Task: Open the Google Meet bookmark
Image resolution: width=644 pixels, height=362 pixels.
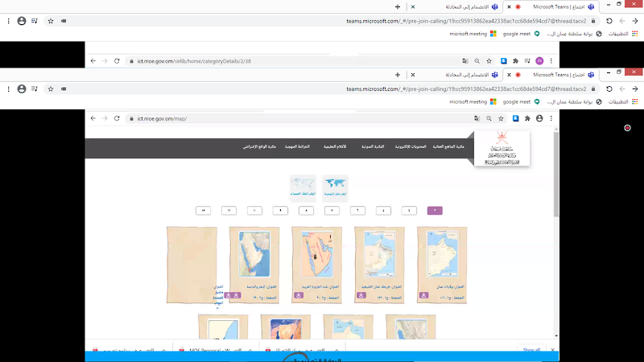Action: pyautogui.click(x=515, y=34)
